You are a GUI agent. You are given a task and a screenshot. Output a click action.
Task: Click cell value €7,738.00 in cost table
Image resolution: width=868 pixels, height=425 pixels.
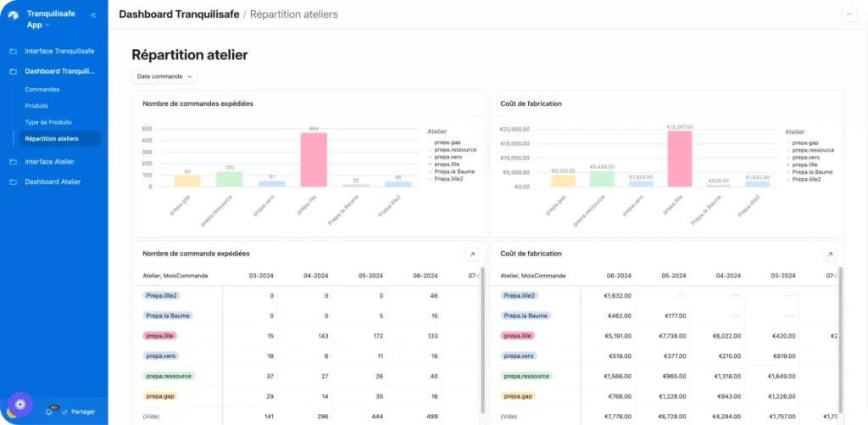tap(672, 336)
